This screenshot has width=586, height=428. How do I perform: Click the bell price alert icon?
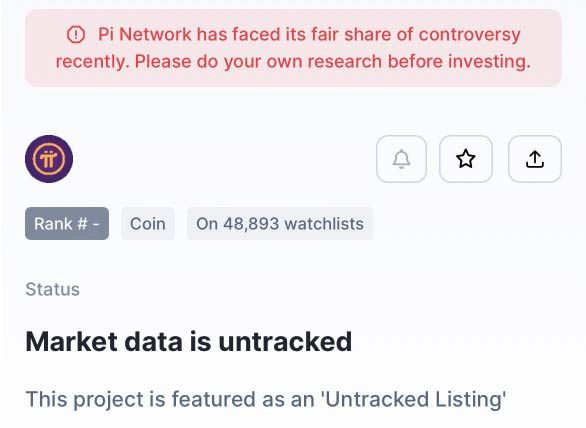click(x=401, y=159)
